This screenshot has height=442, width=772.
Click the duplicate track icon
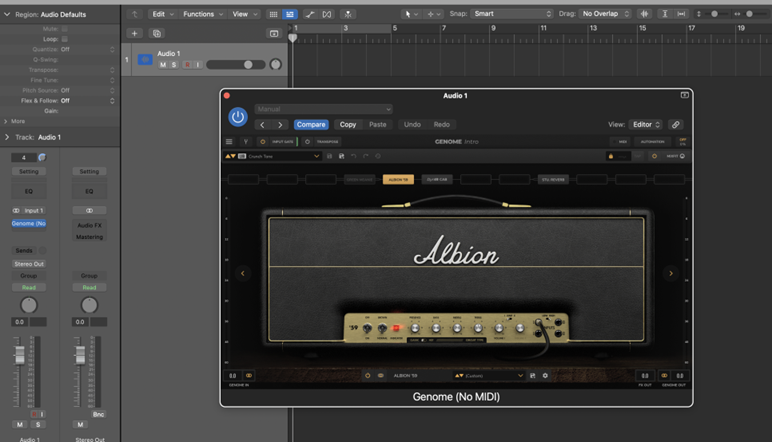(157, 33)
